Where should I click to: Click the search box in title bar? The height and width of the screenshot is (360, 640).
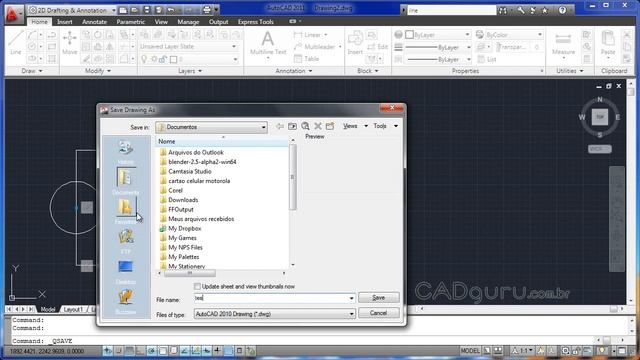(451, 10)
